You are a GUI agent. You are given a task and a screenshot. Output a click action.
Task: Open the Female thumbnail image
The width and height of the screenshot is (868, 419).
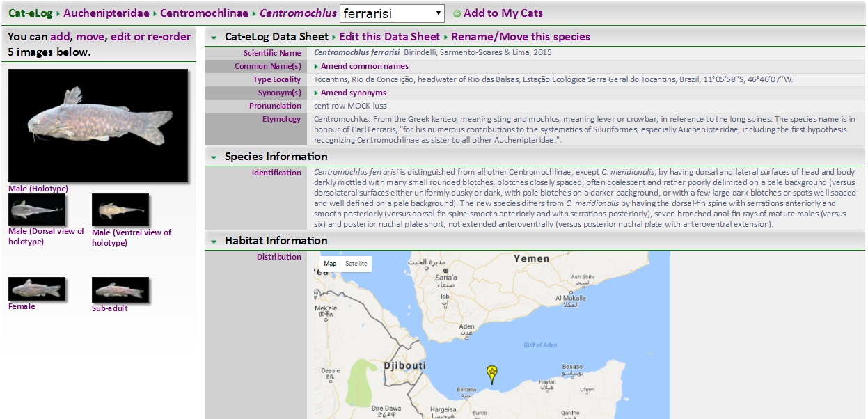pyautogui.click(x=37, y=289)
